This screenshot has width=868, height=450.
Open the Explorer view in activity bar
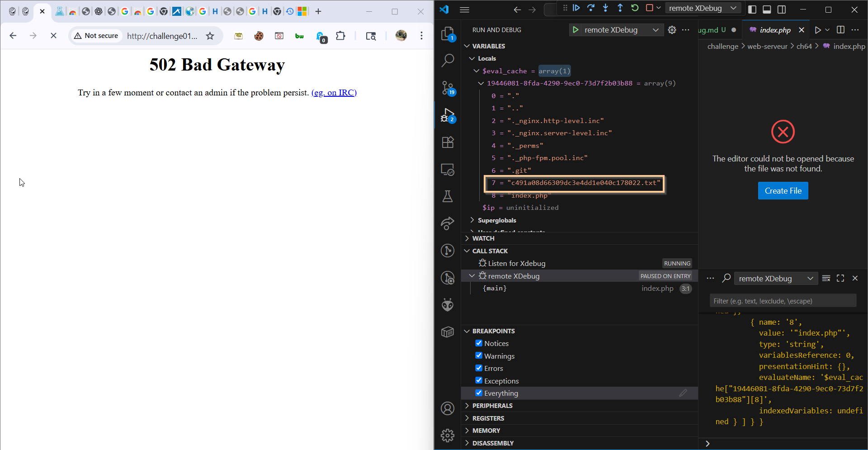(x=448, y=33)
